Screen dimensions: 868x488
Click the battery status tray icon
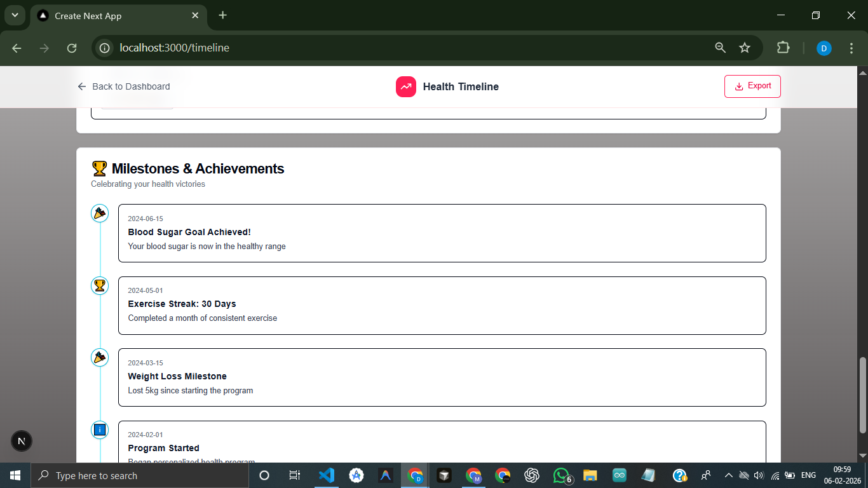(x=790, y=475)
